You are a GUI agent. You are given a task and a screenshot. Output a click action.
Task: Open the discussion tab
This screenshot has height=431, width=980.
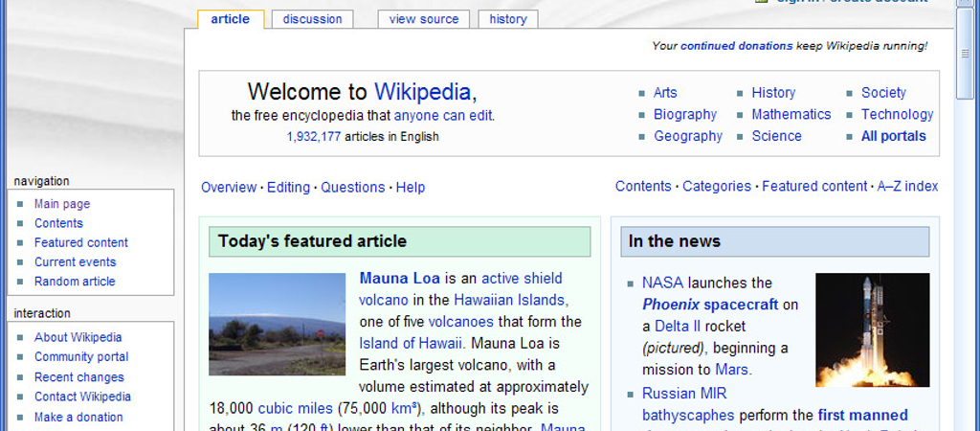(x=313, y=19)
